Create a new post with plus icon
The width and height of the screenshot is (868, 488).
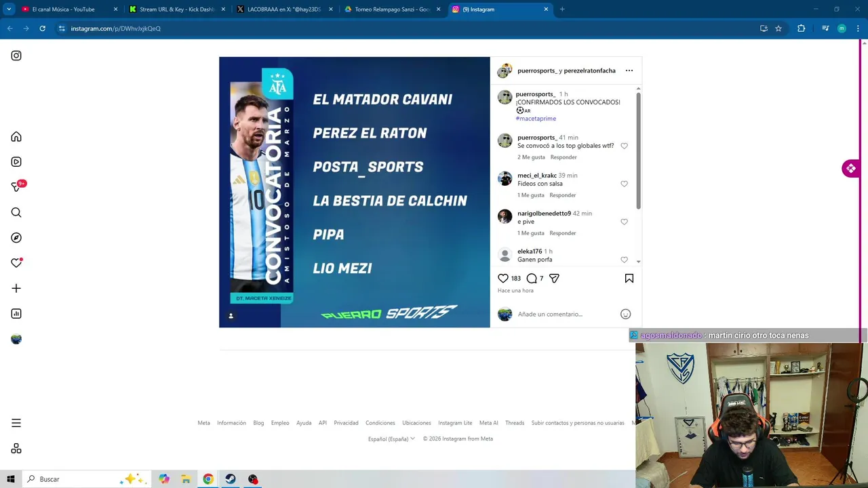[16, 289]
